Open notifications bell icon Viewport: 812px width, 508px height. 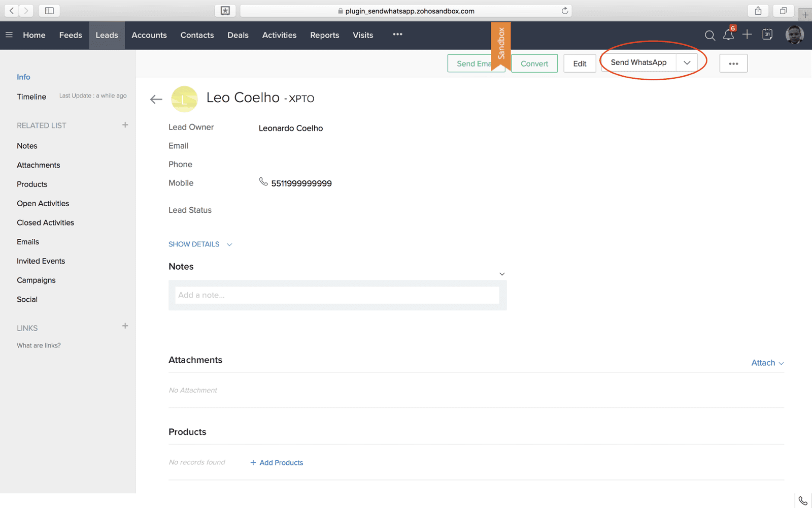coord(729,35)
